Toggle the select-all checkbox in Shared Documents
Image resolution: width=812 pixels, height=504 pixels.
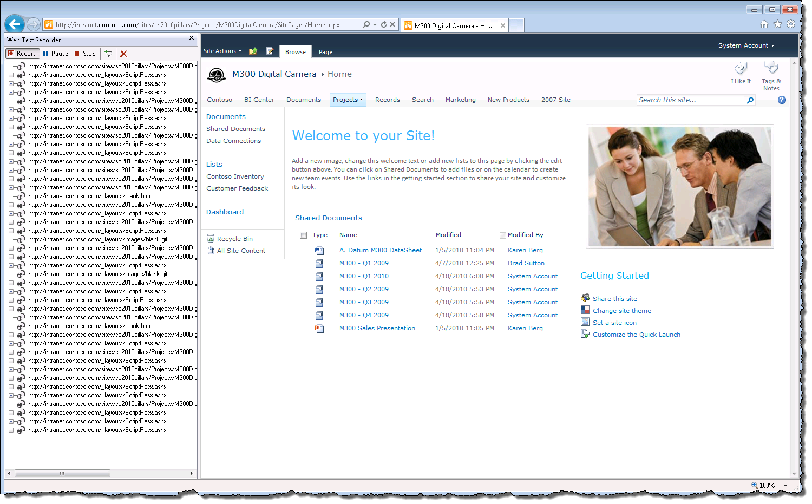303,235
